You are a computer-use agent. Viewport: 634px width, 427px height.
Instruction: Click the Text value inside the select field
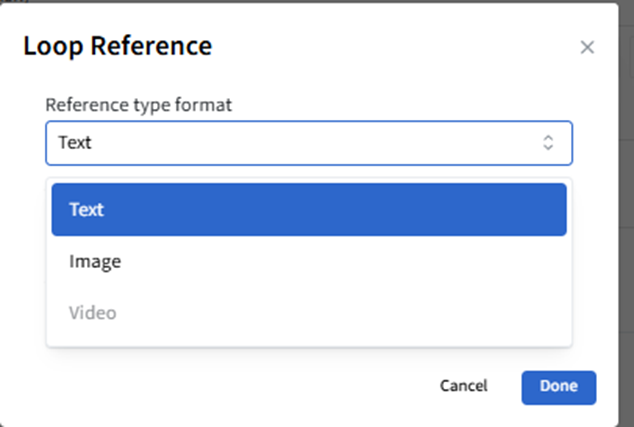pyautogui.click(x=75, y=143)
